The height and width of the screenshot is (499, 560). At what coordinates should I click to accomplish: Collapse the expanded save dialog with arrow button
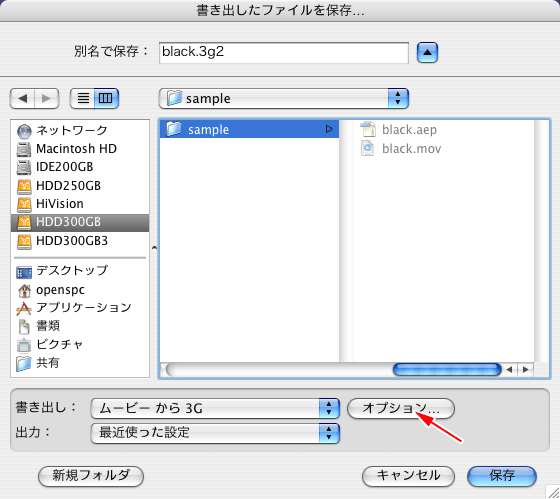427,53
